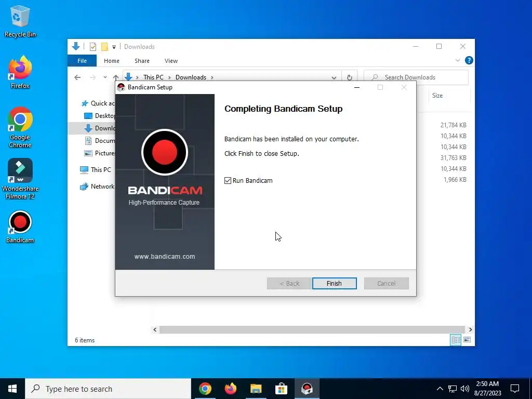Uncheck the Run Bandicam checkbox

tap(228, 180)
